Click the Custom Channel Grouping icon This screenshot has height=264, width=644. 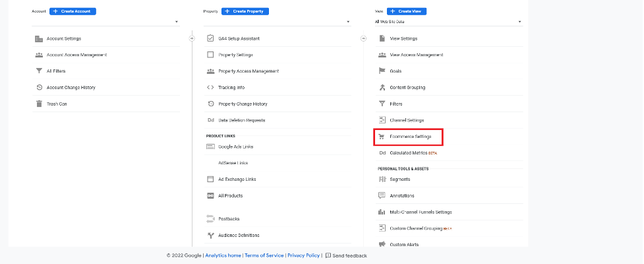382,228
